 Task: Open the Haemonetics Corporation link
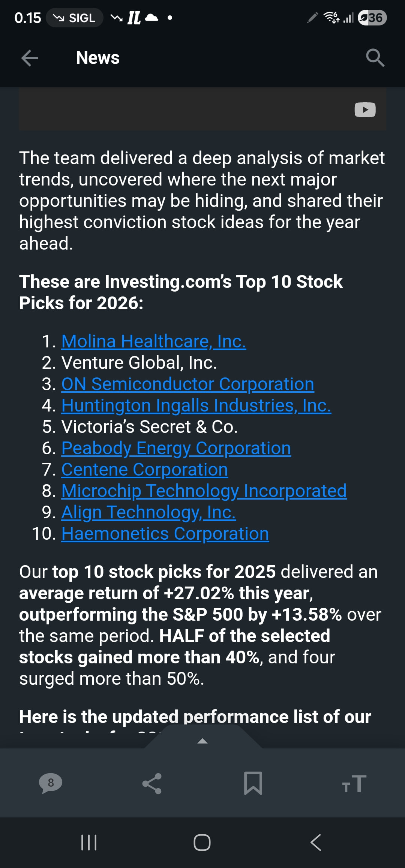click(165, 534)
